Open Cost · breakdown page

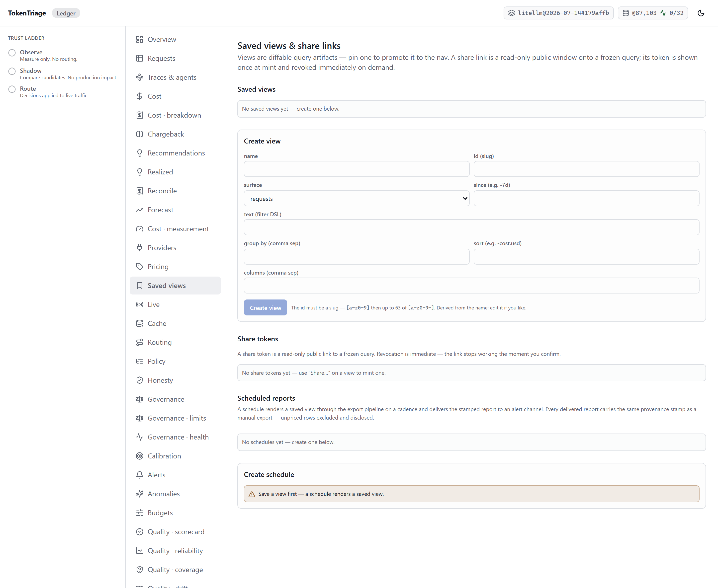click(x=175, y=115)
